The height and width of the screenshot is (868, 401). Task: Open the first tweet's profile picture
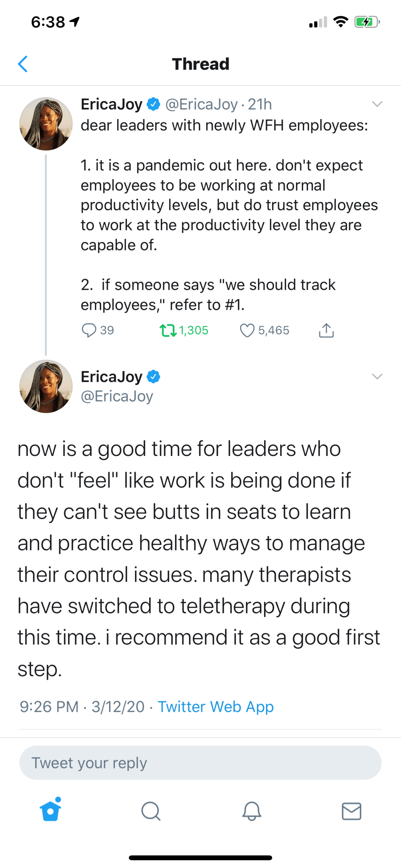point(46,123)
